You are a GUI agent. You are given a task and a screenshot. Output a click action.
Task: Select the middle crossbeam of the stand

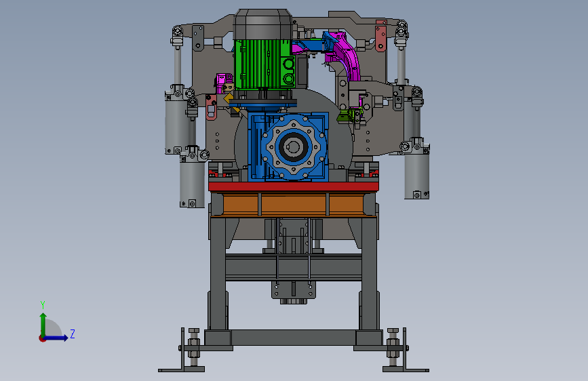coord(293,267)
